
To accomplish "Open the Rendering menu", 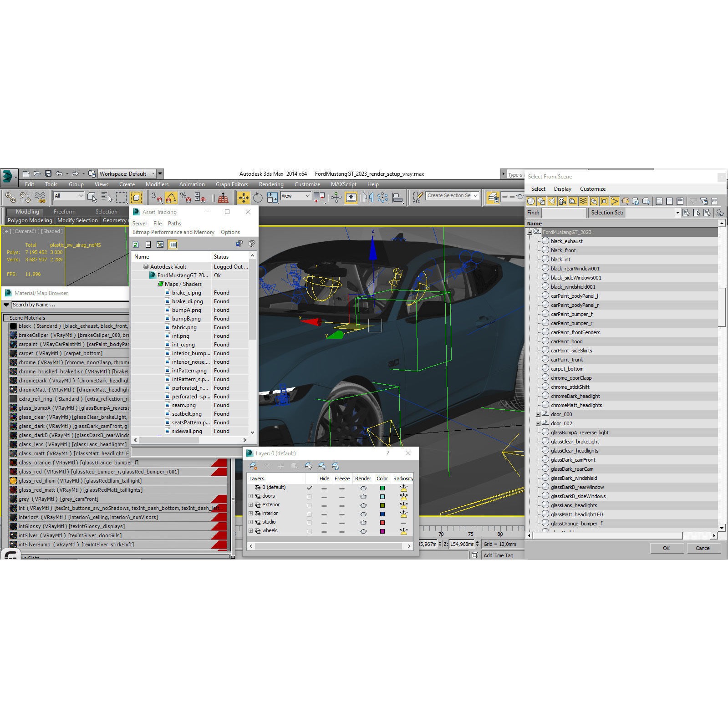I will pyautogui.click(x=271, y=184).
